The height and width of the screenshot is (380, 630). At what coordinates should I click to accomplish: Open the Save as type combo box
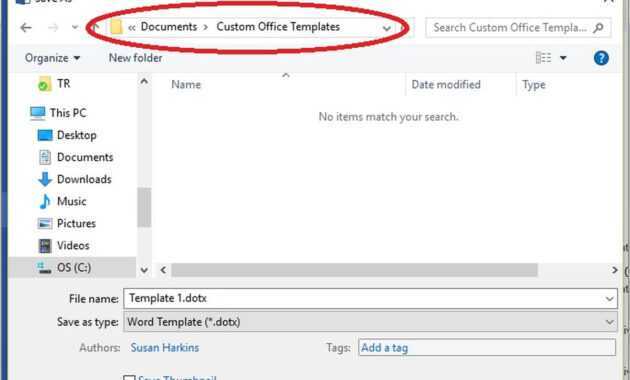370,322
